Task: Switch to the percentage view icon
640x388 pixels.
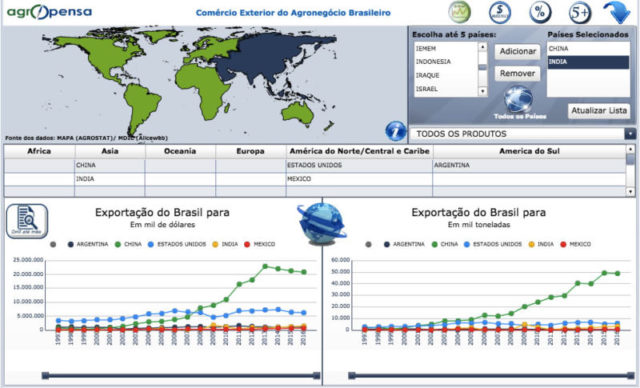Action: [540, 12]
